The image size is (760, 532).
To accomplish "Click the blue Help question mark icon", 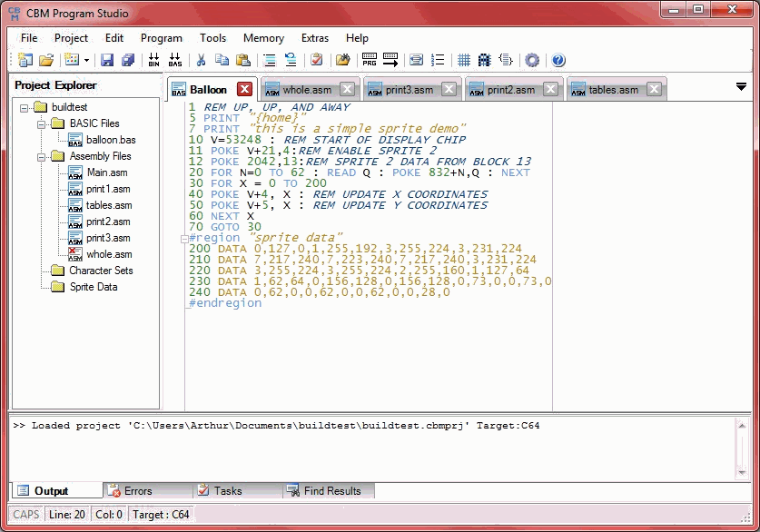I will pyautogui.click(x=558, y=61).
